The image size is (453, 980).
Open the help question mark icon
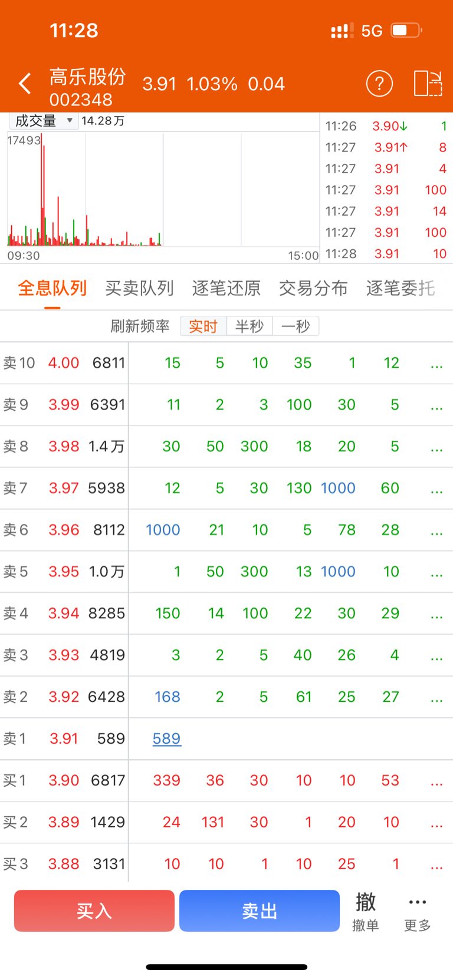(379, 84)
